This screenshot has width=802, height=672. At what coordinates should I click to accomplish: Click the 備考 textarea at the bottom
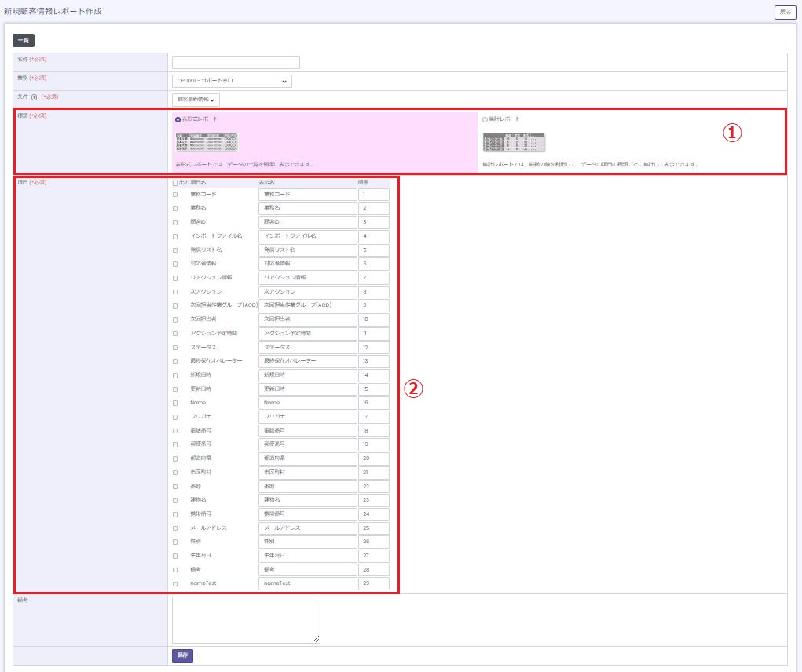(246, 620)
